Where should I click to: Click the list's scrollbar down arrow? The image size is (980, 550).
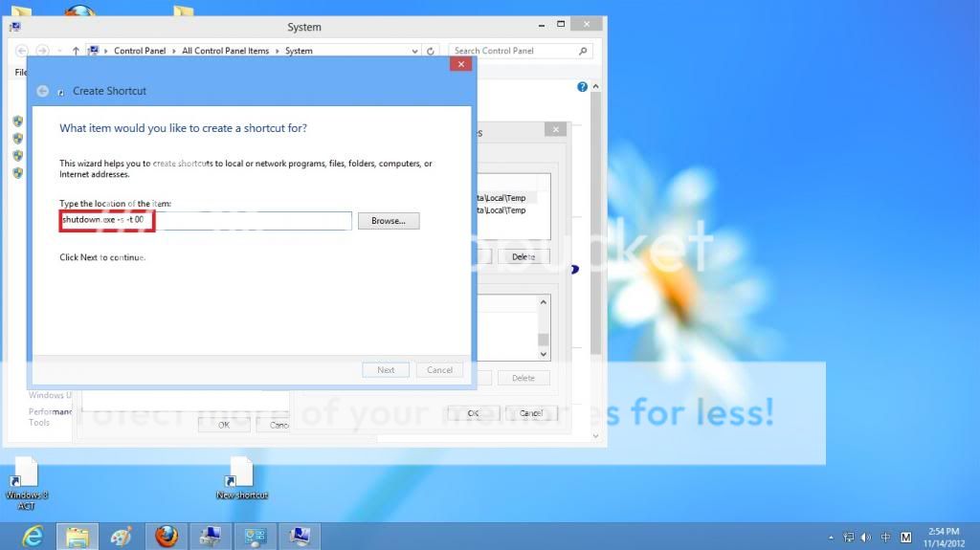544,354
